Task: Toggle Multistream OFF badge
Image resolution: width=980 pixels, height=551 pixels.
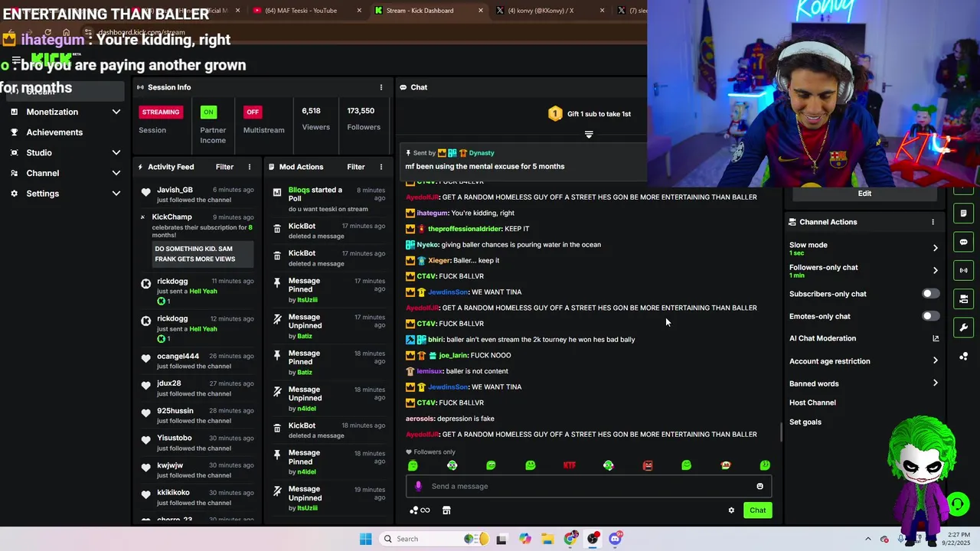Action: click(253, 112)
